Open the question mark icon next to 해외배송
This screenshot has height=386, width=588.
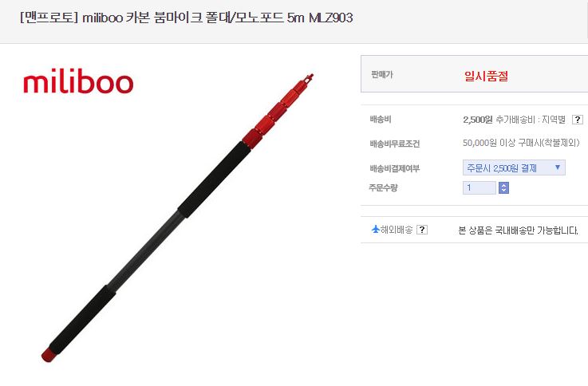click(422, 230)
